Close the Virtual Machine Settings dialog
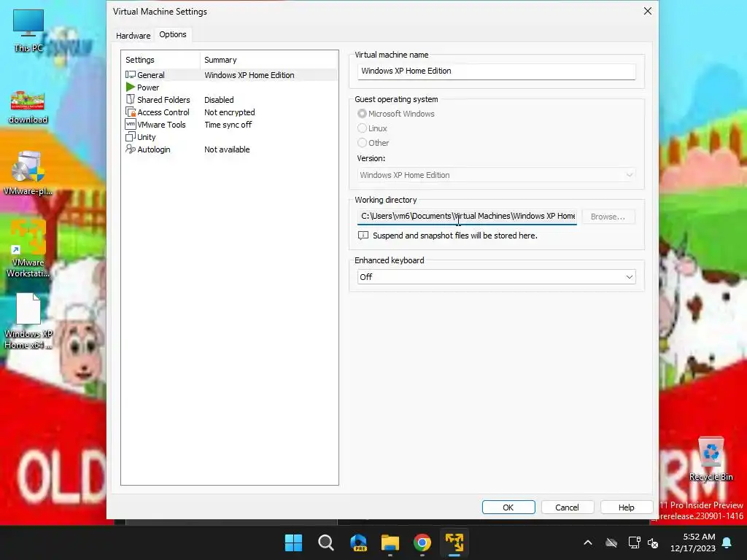The image size is (747, 560). [648, 11]
